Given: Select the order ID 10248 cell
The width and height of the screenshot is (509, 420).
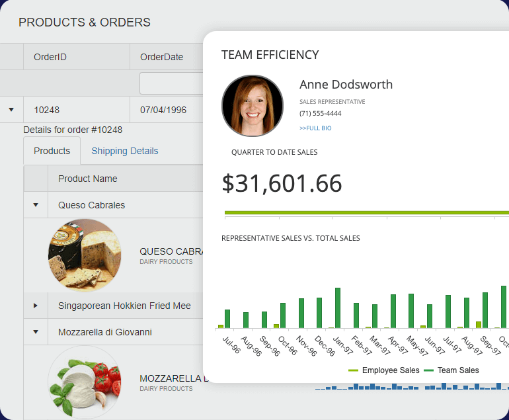Looking at the screenshot, I should pos(47,110).
